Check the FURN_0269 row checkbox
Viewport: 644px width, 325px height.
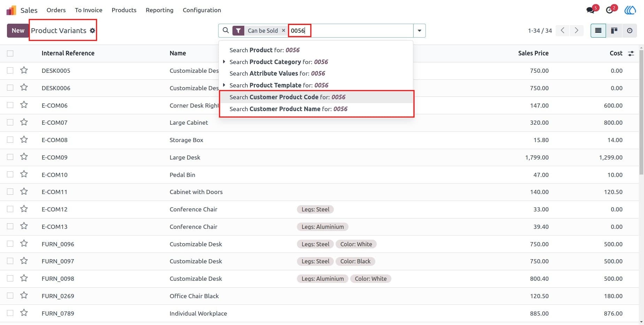10,296
